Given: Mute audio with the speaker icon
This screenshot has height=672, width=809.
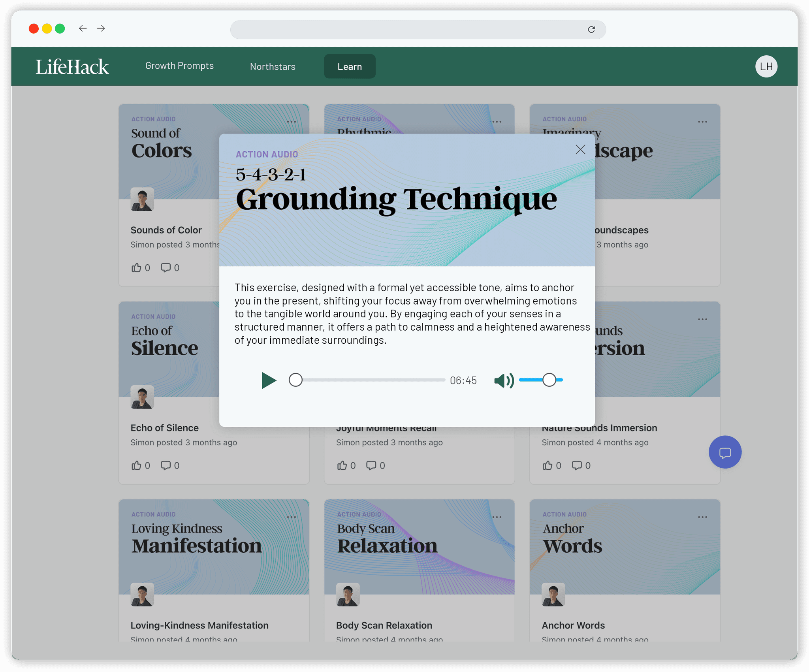Looking at the screenshot, I should [504, 380].
